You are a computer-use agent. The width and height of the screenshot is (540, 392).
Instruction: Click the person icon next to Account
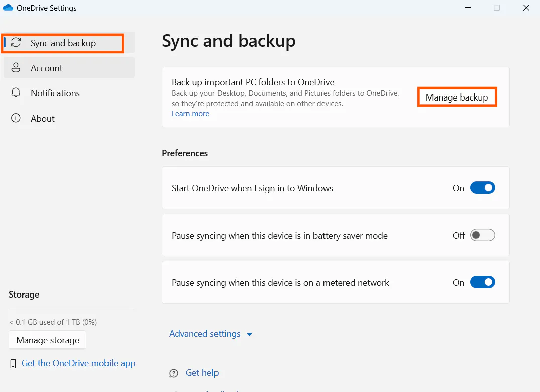(x=17, y=68)
